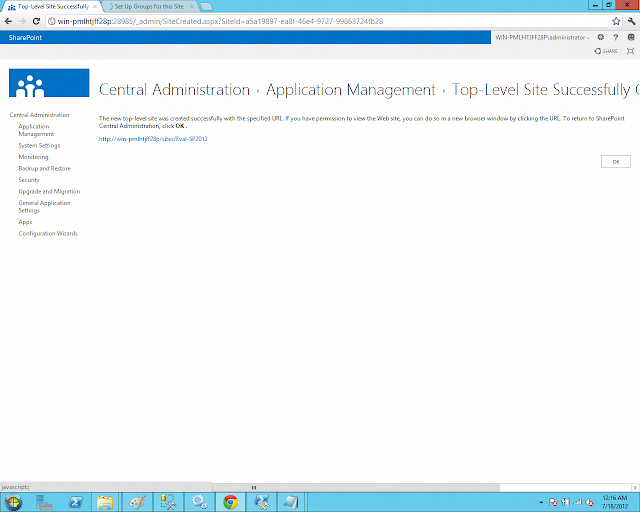Open SharePoint Management Shell taskbar icon
640x512 pixels.
262,502
